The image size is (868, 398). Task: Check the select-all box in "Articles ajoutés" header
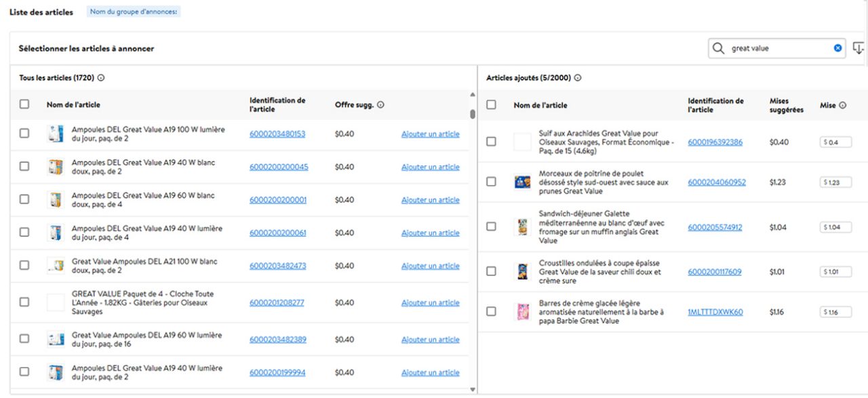point(492,104)
